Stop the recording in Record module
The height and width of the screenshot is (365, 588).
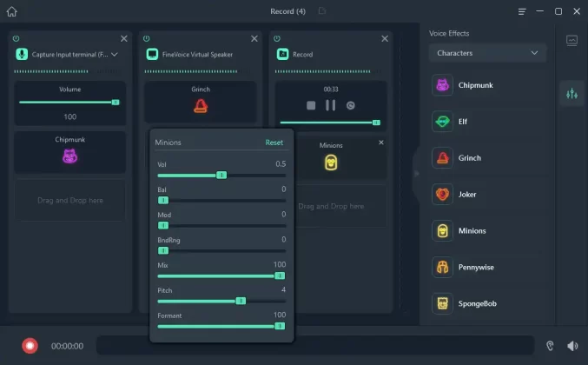coord(311,105)
